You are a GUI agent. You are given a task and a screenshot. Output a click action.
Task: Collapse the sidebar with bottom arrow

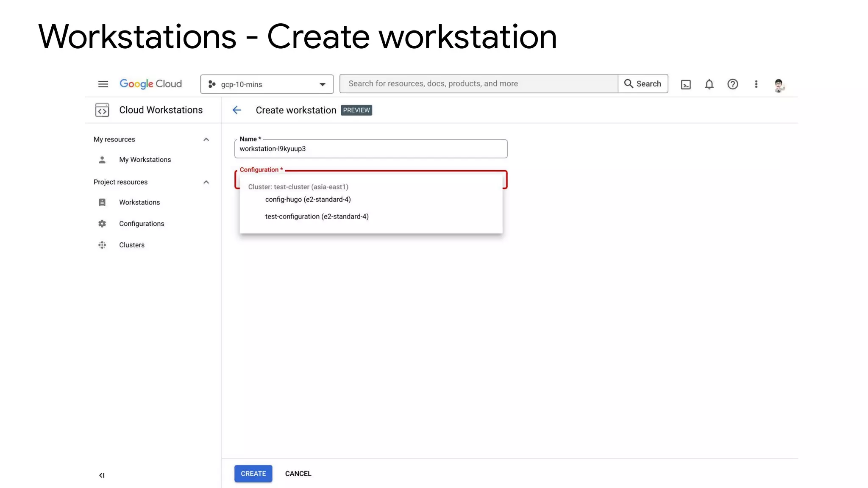[102, 475]
